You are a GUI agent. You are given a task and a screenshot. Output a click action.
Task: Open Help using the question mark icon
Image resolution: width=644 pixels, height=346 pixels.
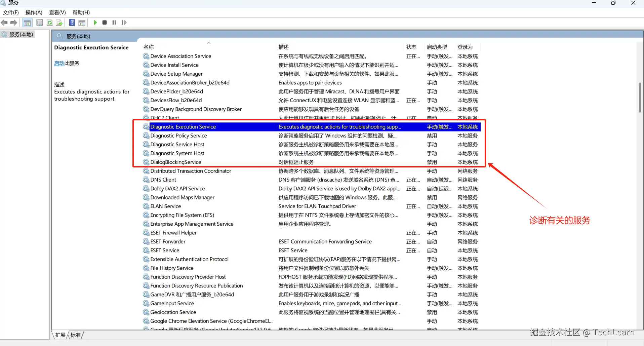72,23
